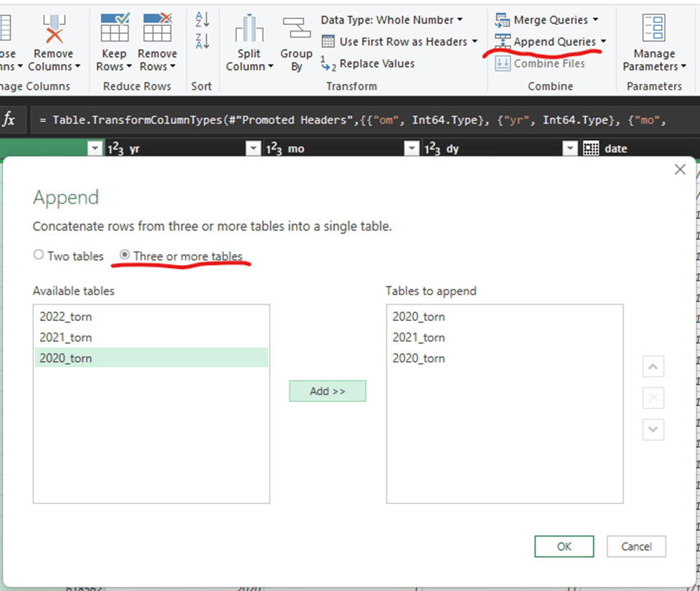Select the Three or more tables option

125,256
